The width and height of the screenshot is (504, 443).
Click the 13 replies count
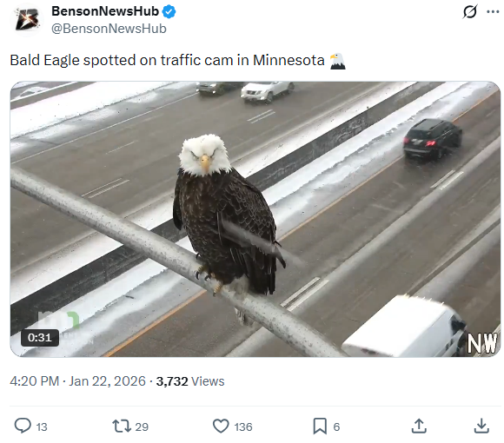42,427
